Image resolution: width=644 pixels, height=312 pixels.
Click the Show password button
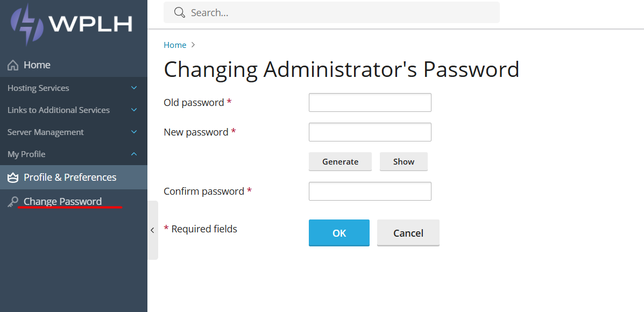[404, 162]
